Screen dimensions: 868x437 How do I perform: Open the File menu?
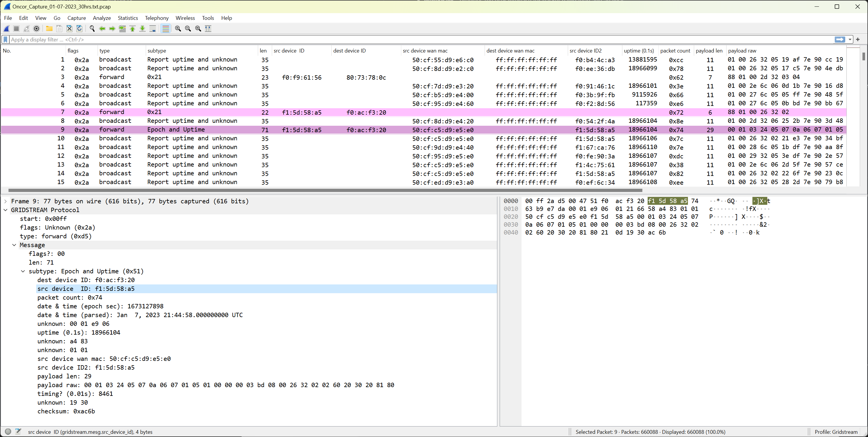(x=8, y=18)
